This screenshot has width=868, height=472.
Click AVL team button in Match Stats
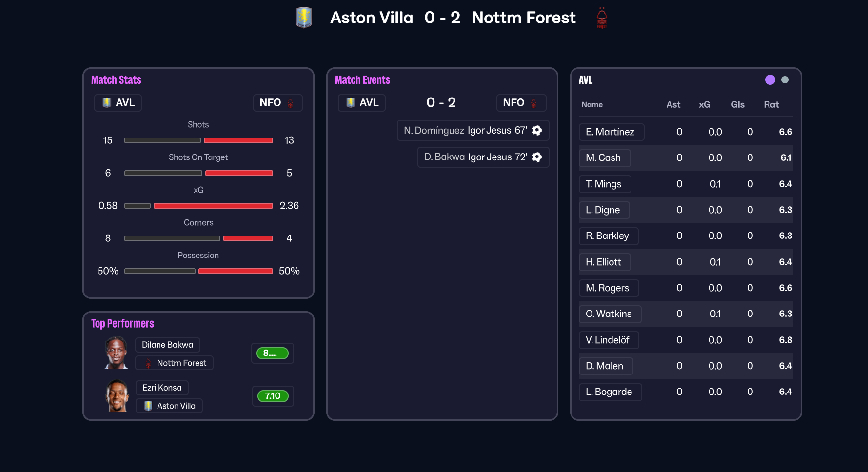click(x=118, y=103)
